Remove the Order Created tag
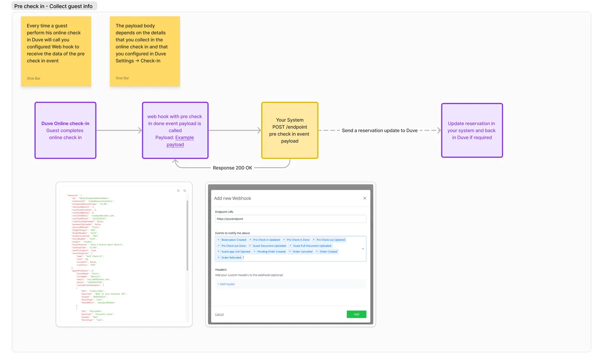The width and height of the screenshot is (603, 364). (317, 251)
